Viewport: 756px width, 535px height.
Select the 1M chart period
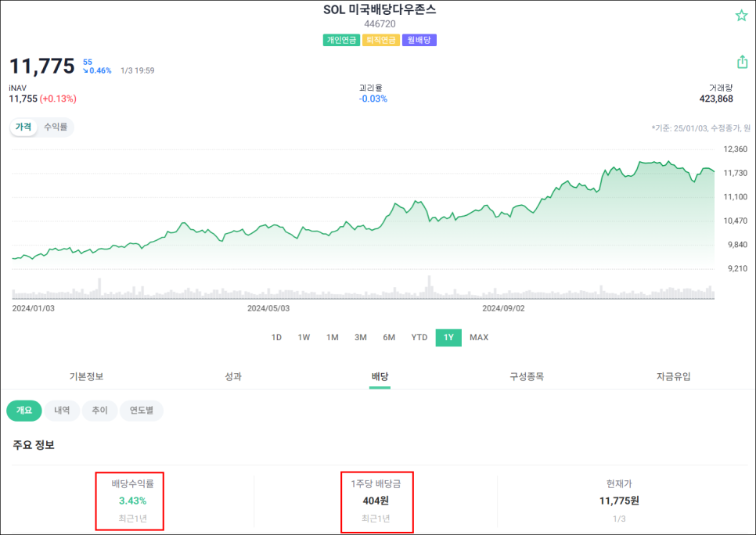[x=332, y=337]
